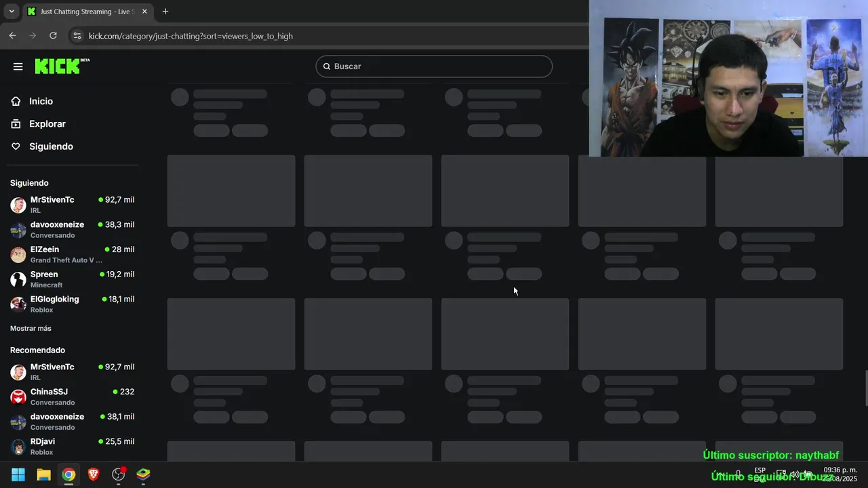
Task: Open MrStivenTc in the Siguiendo list
Action: (x=72, y=205)
